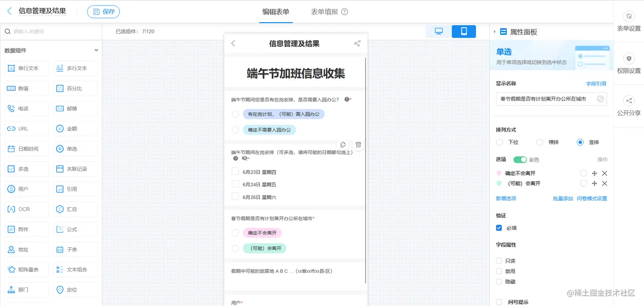Collapse the 数据组件 section
Viewport: 644px width, 306px height.
(x=97, y=50)
